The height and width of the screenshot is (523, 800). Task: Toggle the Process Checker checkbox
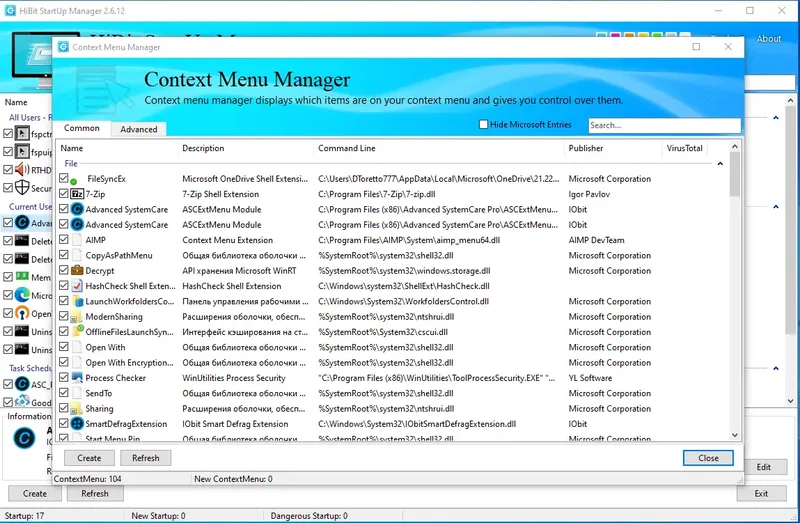tap(63, 377)
